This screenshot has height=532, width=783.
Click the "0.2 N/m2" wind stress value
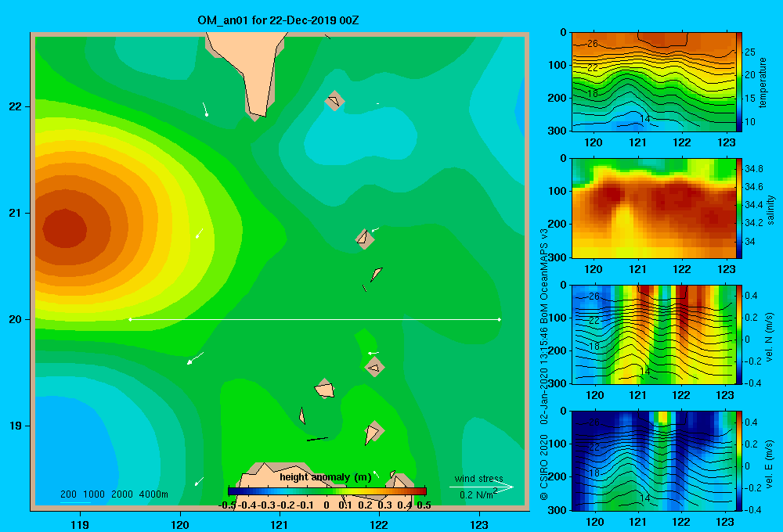click(478, 494)
